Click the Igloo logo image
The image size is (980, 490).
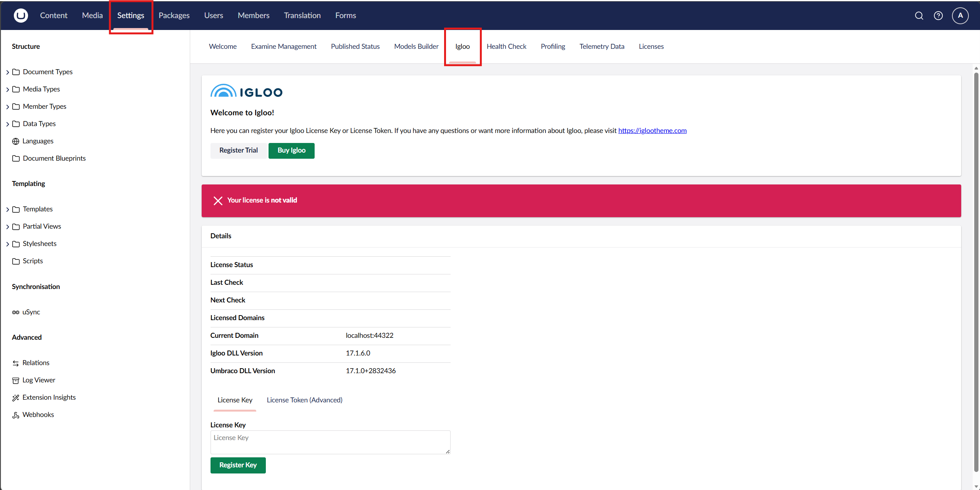point(246,91)
